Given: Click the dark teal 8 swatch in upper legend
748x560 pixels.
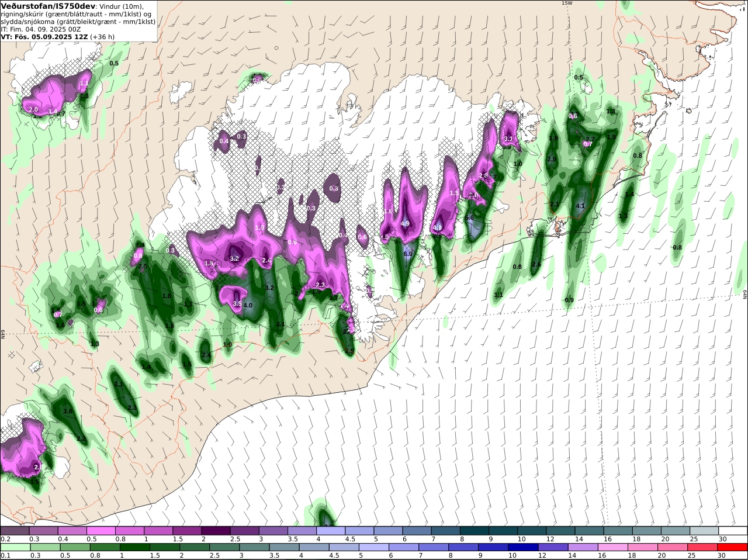Looking at the screenshot, I should tap(475, 530).
